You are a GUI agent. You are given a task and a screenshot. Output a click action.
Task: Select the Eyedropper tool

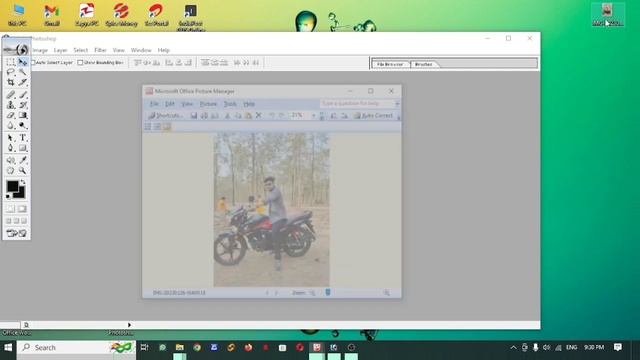(x=23, y=160)
